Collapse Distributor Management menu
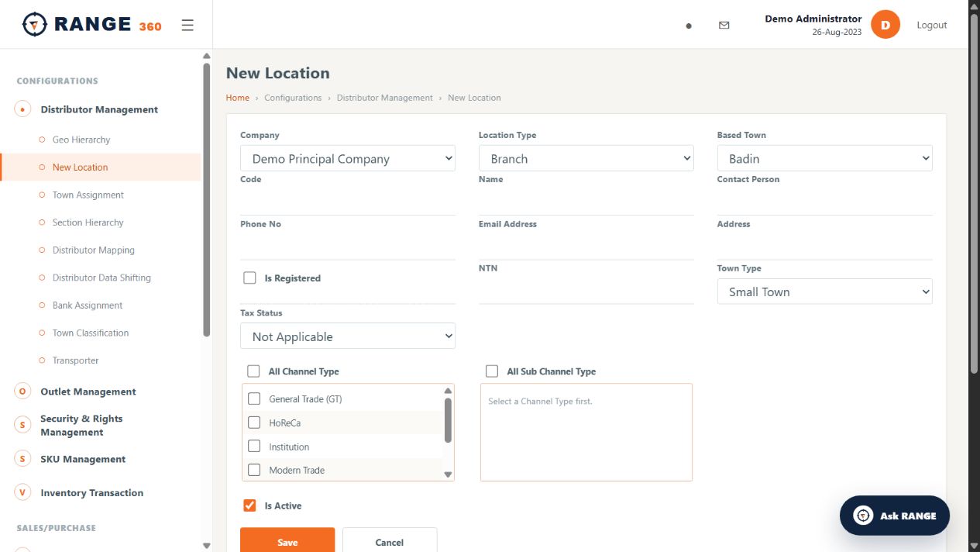980x552 pixels. click(99, 109)
